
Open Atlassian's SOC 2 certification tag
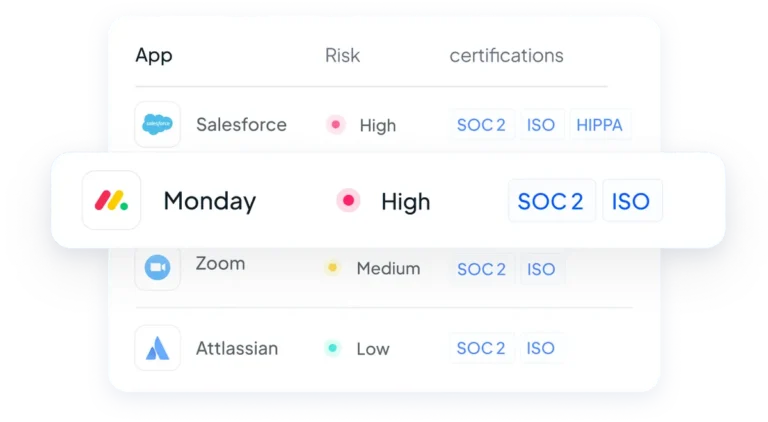coord(481,348)
